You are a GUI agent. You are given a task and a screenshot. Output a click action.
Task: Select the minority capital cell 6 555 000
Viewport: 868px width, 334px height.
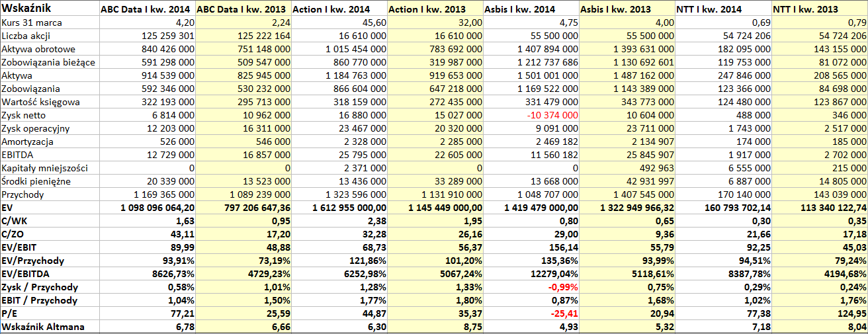coord(723,168)
